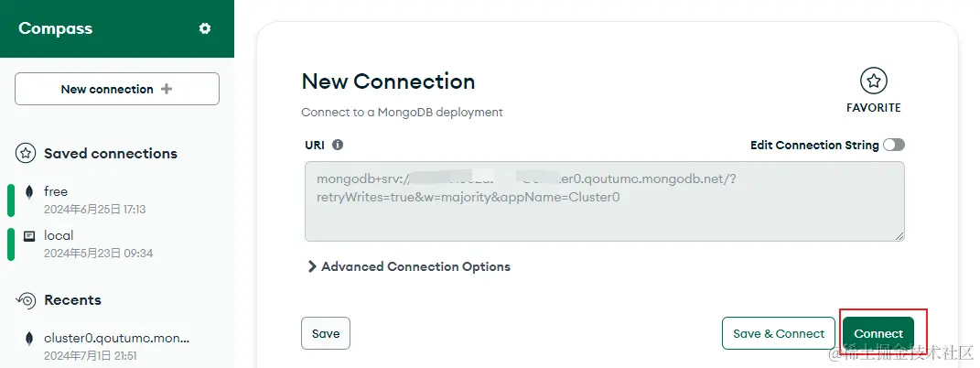The image size is (980, 368).
Task: Open Compass settings gear icon
Action: coord(204,28)
